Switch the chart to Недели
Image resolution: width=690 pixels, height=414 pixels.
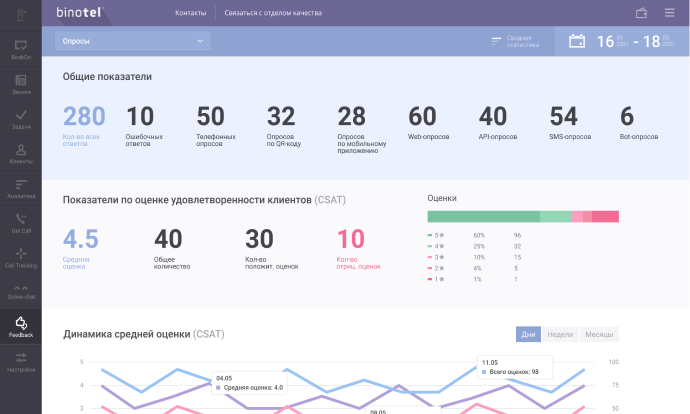[560, 335]
